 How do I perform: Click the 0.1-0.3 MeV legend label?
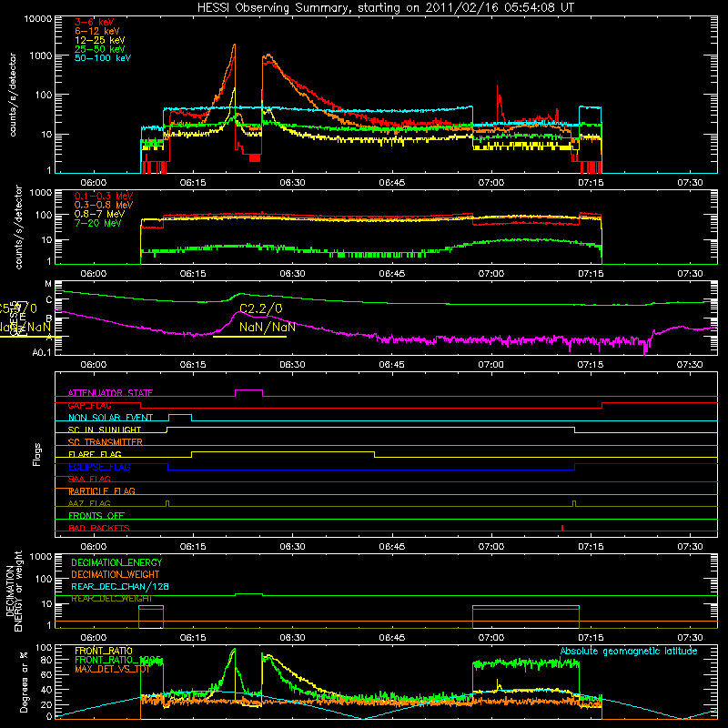103,196
